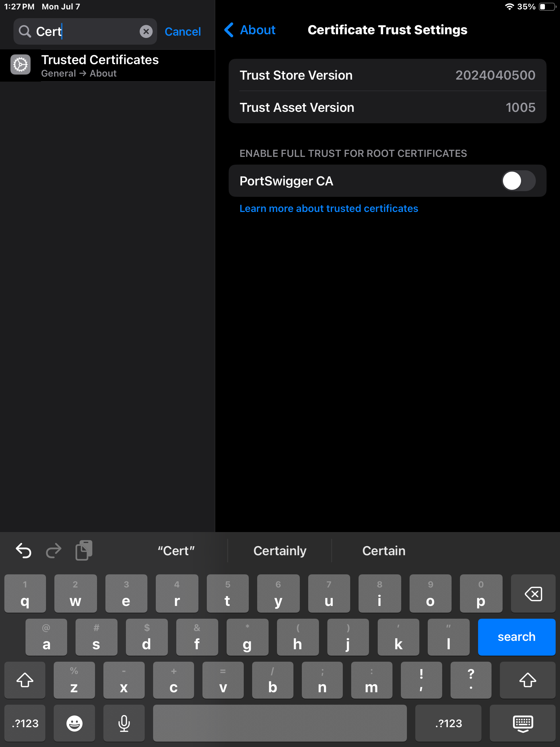Tap the g key
This screenshot has width=560, height=747.
247,637
